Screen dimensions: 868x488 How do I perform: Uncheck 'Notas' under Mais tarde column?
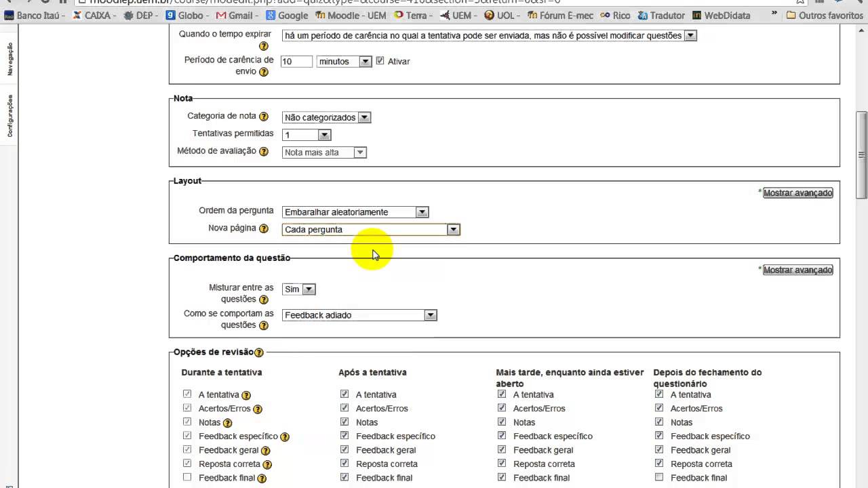(502, 422)
